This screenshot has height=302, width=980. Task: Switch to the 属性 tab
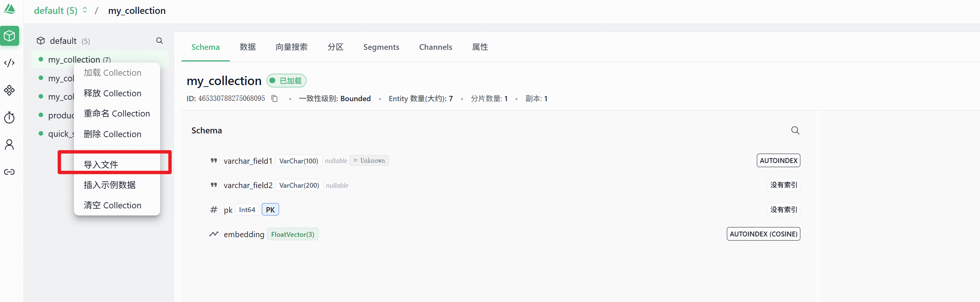tap(480, 47)
